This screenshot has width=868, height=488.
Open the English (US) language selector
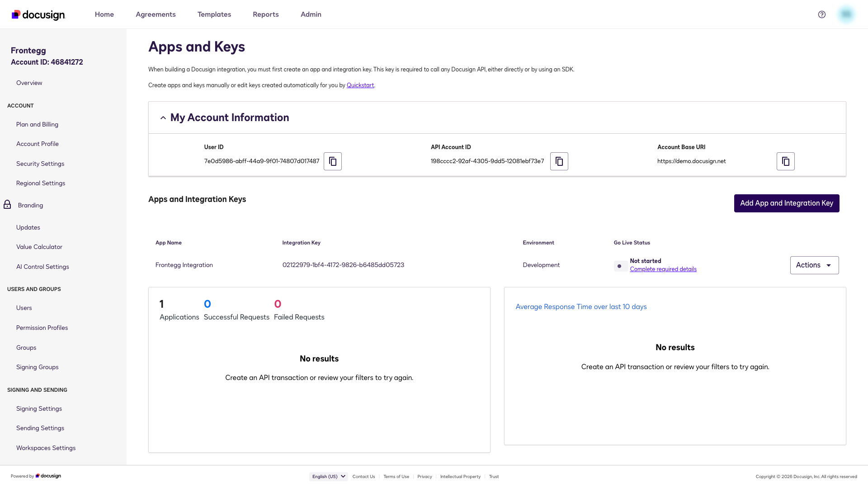pos(328,476)
